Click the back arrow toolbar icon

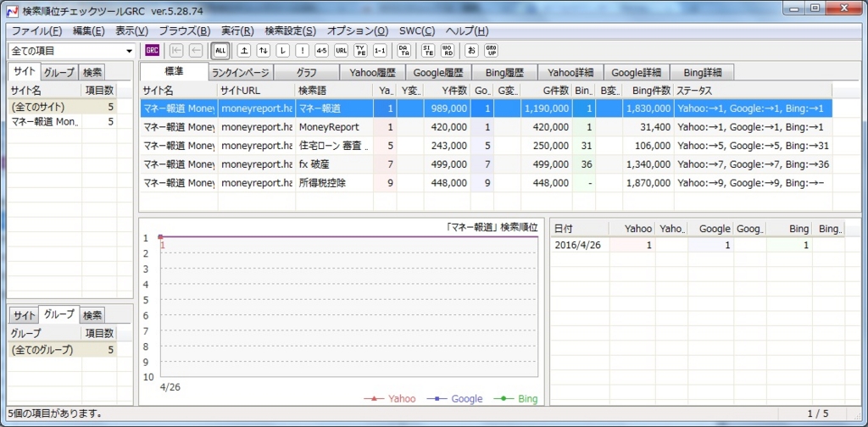pos(196,51)
